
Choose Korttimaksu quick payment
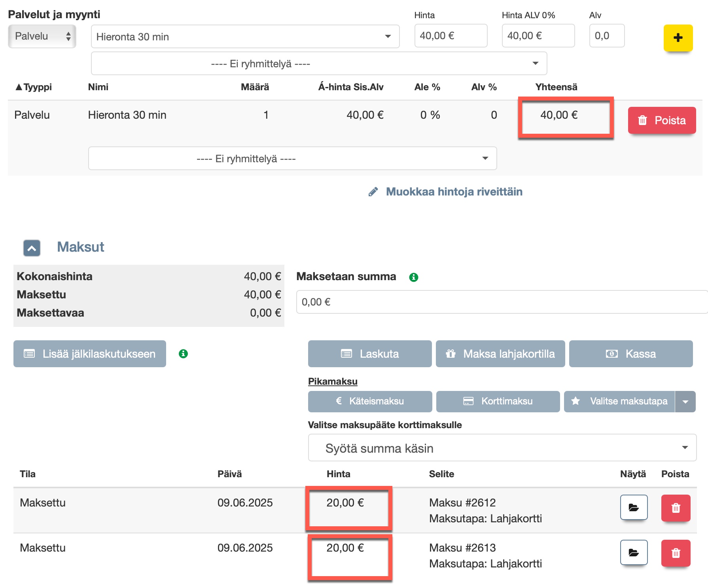click(498, 402)
